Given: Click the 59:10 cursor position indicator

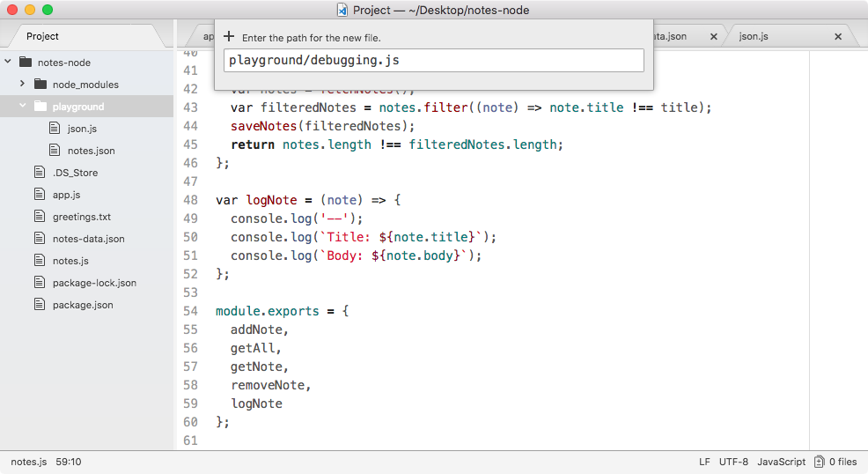Looking at the screenshot, I should click(x=68, y=462).
